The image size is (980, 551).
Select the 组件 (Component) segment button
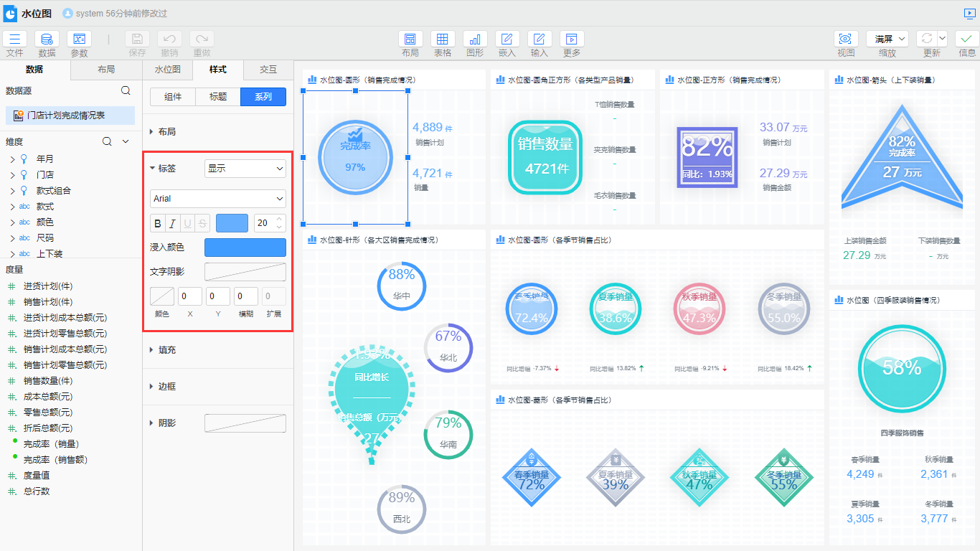click(173, 97)
